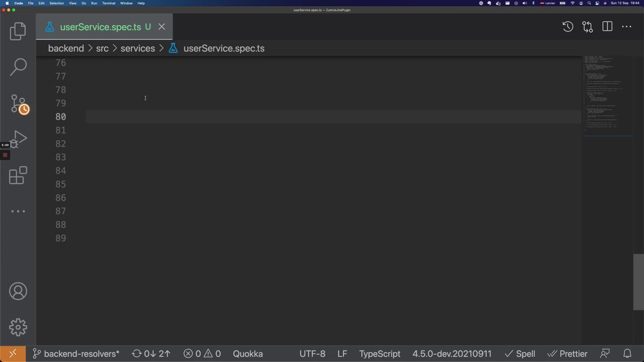
Task: Click line number 76 in gutter
Action: click(61, 63)
